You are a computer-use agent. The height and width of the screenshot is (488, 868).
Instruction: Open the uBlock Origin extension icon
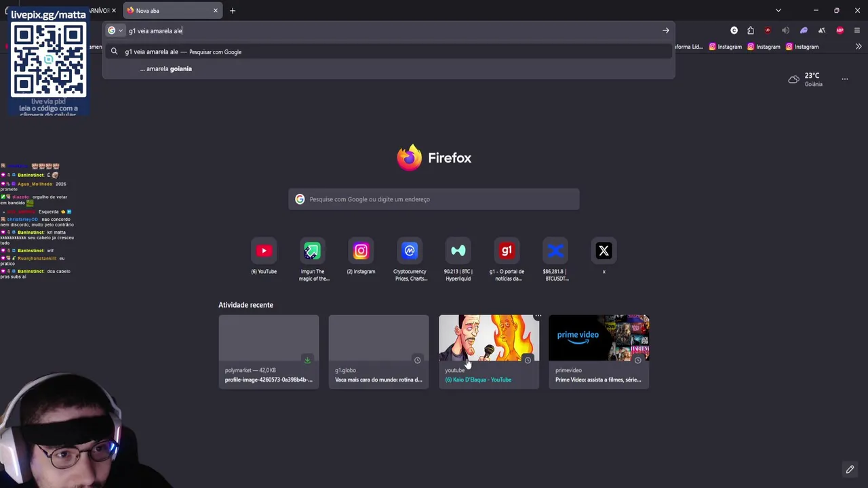(768, 30)
